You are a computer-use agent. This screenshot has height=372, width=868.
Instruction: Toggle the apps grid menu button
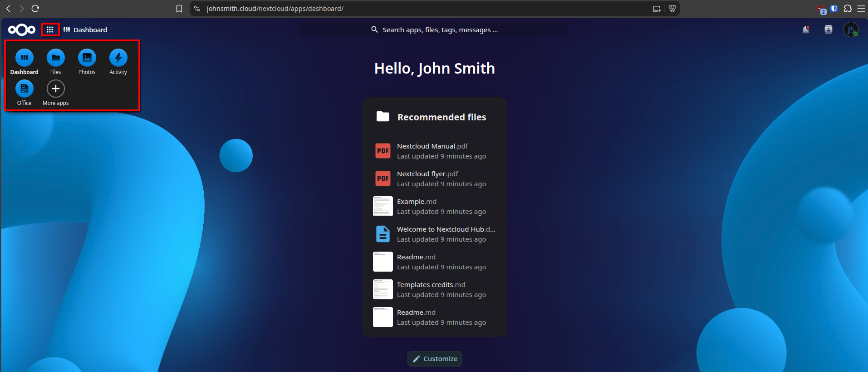pyautogui.click(x=50, y=30)
